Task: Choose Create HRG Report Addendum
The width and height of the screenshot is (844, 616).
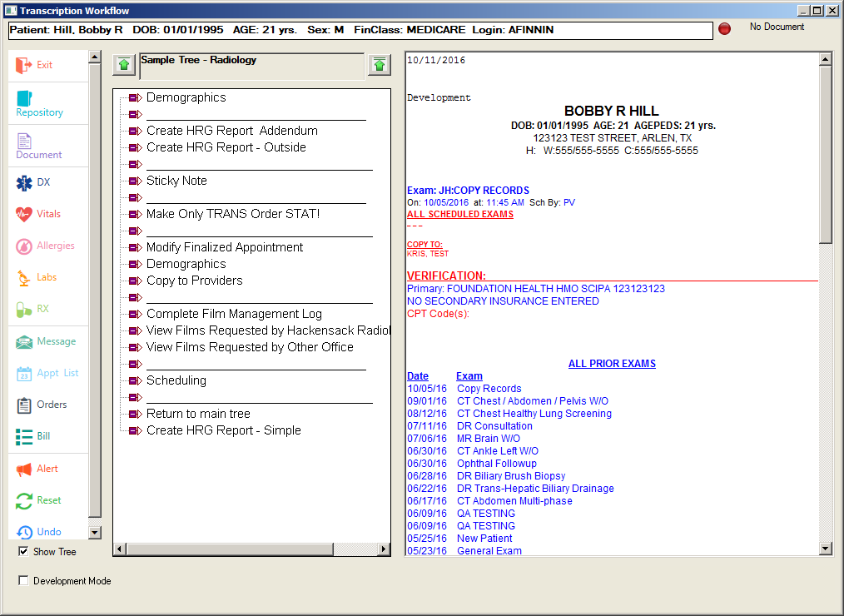Action: [231, 131]
